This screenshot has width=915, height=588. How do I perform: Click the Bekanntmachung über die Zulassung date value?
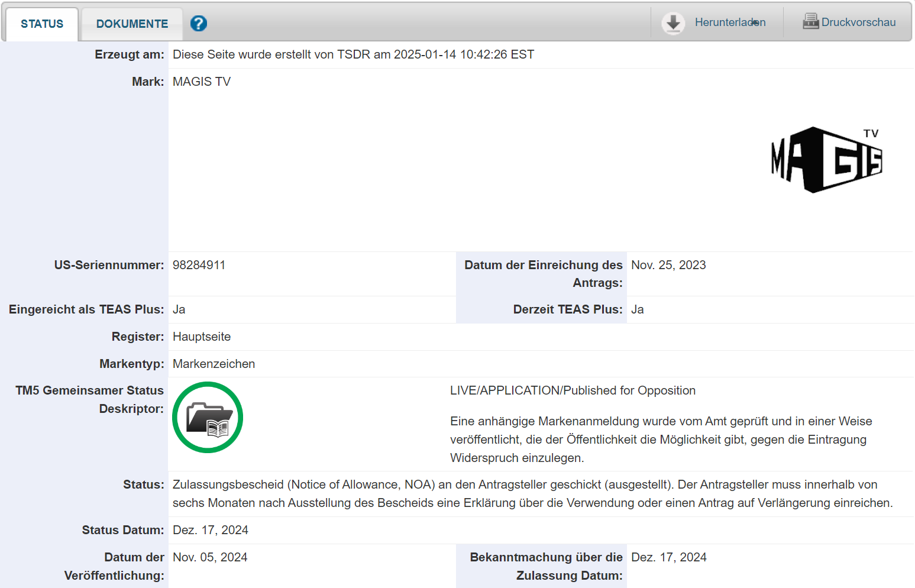coord(669,557)
